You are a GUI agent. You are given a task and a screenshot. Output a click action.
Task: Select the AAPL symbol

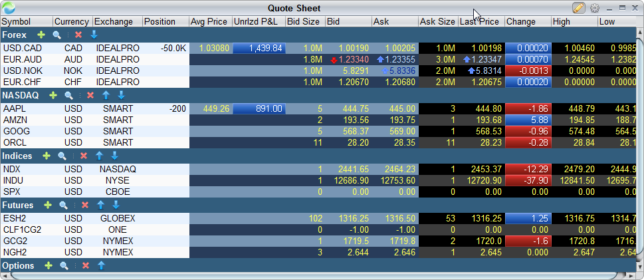(15, 109)
